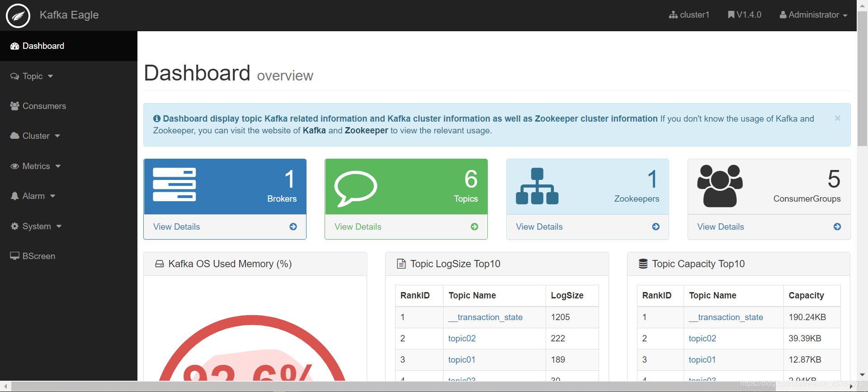Click the Capacity value 39.39KB
868x392 pixels.
[x=805, y=339]
